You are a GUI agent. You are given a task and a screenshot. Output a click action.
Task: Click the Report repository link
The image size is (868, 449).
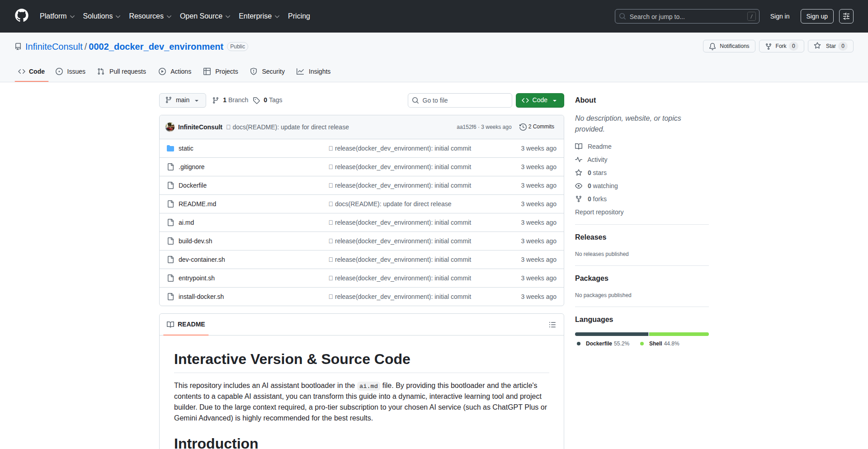click(x=599, y=212)
